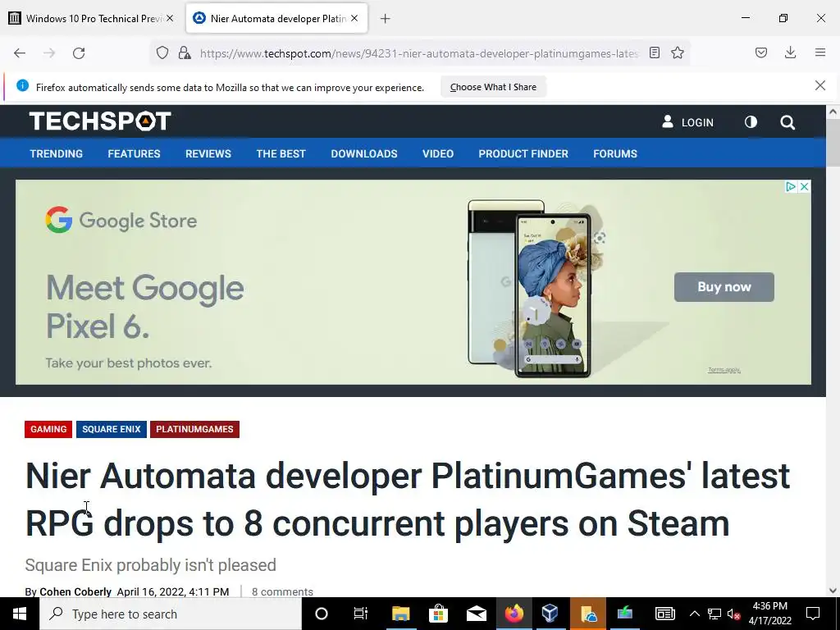Click the taskbar search box
This screenshot has width=840, height=630.
coord(171,614)
